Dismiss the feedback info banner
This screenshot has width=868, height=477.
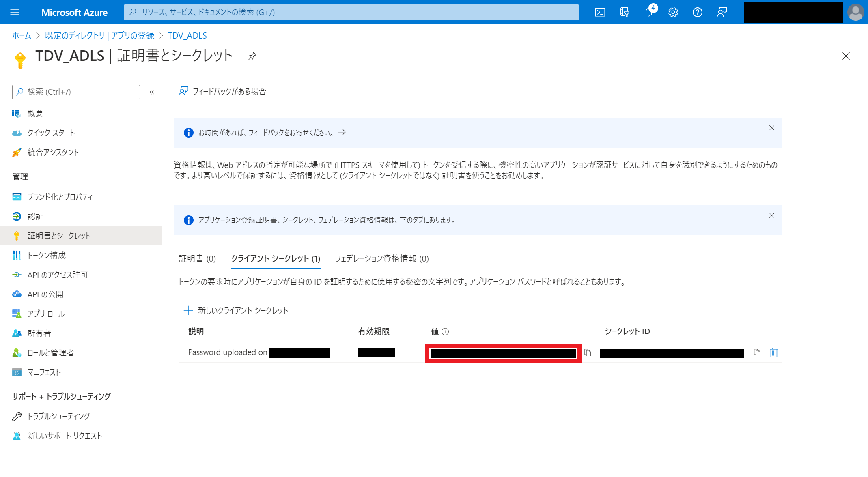[772, 128]
